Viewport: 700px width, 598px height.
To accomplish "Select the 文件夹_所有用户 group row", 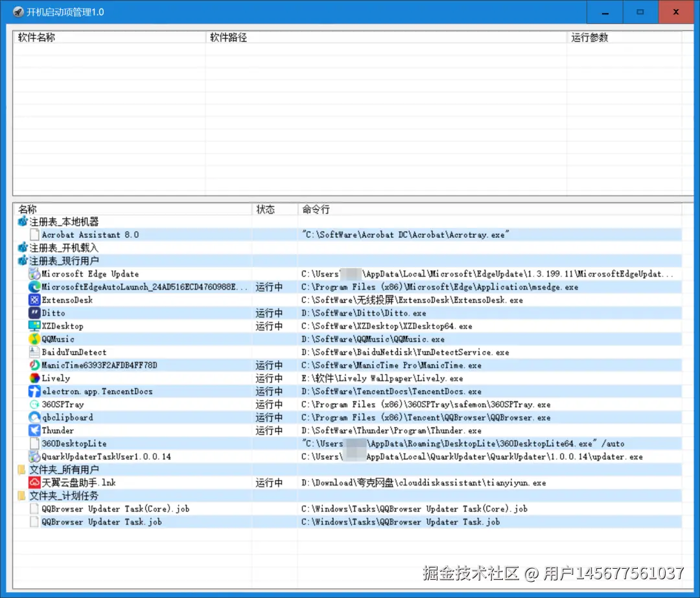I will (x=347, y=470).
